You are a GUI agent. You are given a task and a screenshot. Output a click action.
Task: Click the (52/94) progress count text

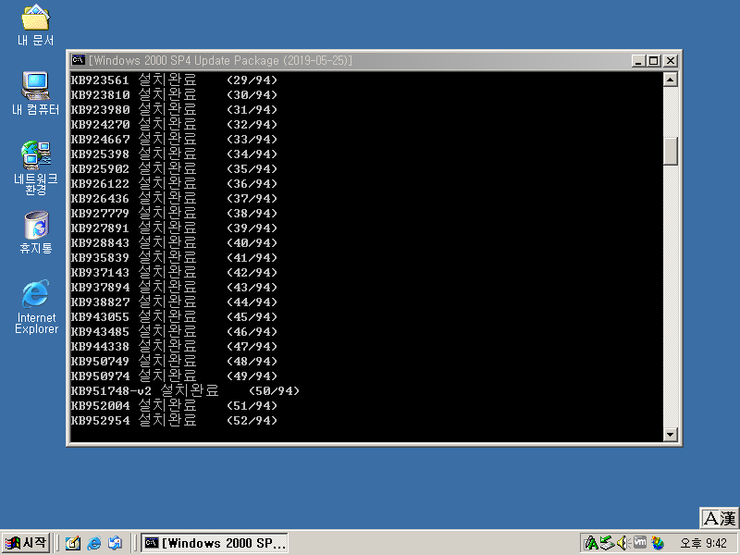coord(252,420)
